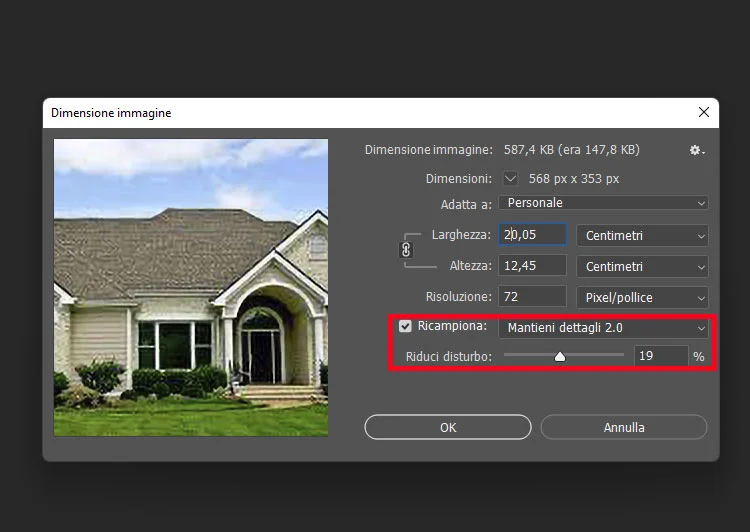
Task: Open the Altezza Centimetri unit dropdown
Action: [641, 267]
